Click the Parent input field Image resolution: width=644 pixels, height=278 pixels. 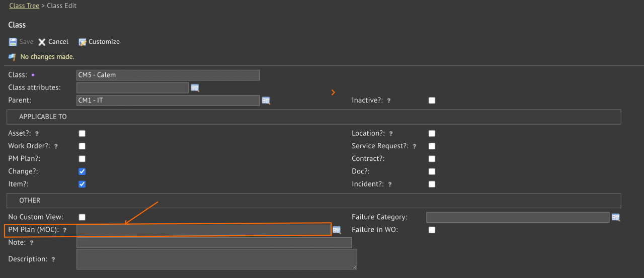(x=168, y=101)
